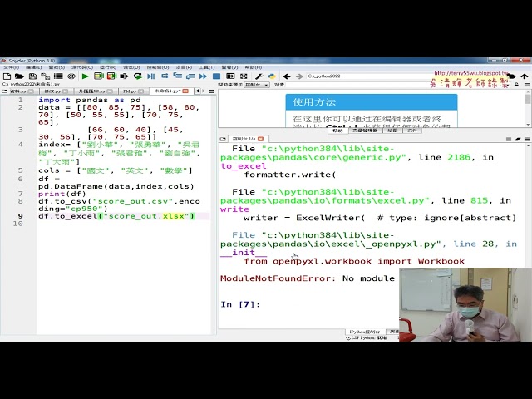Open preferences via the wrench icon
This screenshot has width=532, height=399.
[x=259, y=76]
